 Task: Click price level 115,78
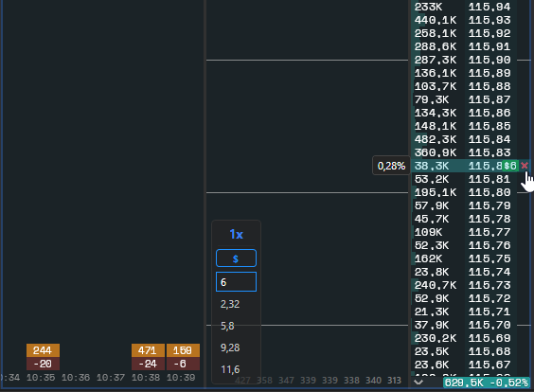[489, 219]
